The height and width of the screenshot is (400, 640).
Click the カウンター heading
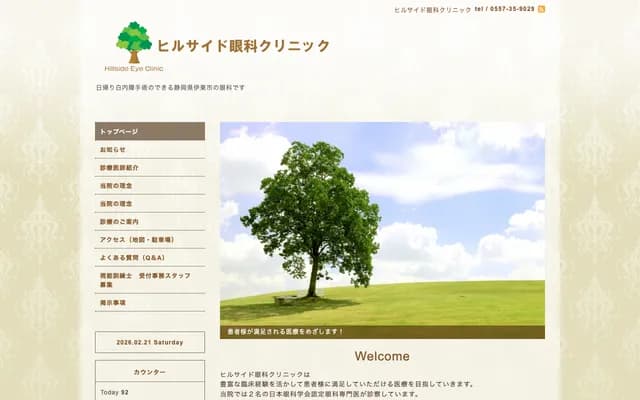[150, 372]
